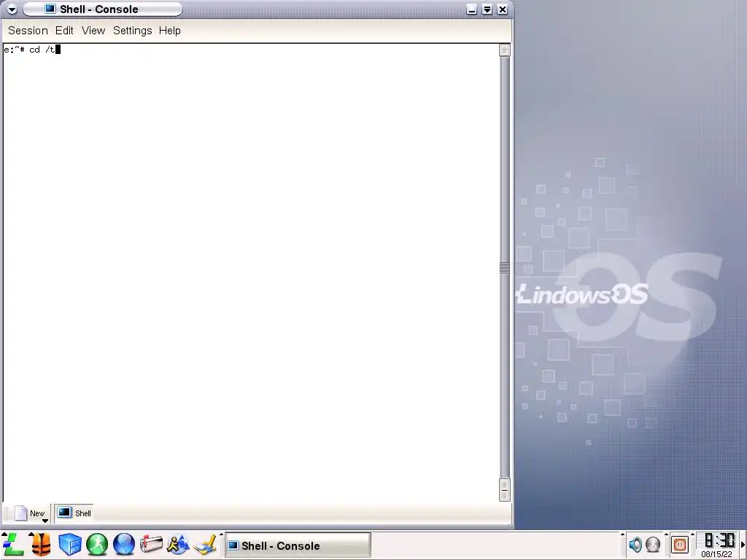Launch Click-N-Run green running man icon

point(97,544)
